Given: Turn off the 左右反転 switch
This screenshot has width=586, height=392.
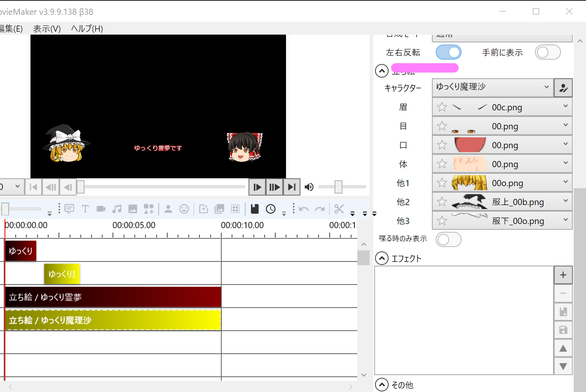Looking at the screenshot, I should point(448,52).
